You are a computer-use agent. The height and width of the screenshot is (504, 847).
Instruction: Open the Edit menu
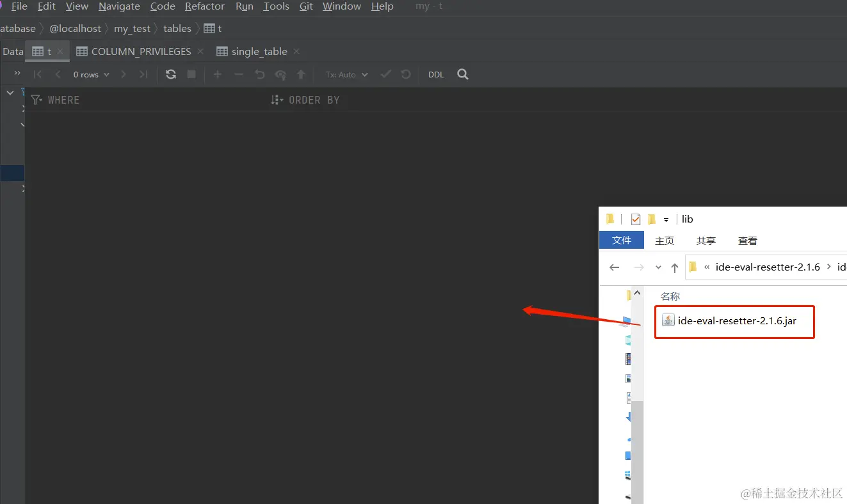click(x=47, y=6)
